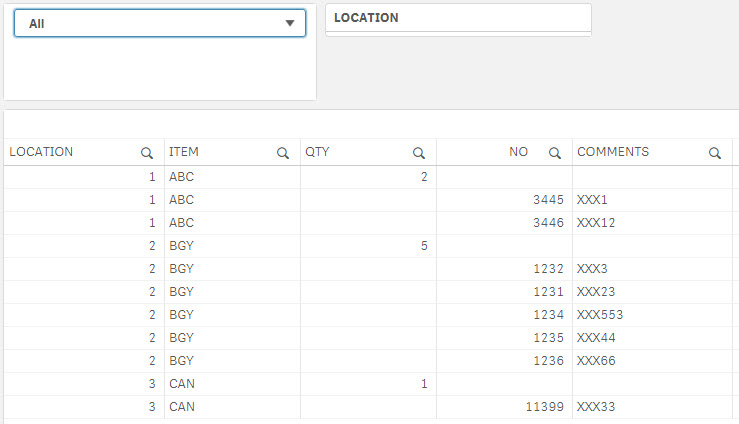Select ITEM ABC in the QTY 2 row

pyautogui.click(x=181, y=177)
